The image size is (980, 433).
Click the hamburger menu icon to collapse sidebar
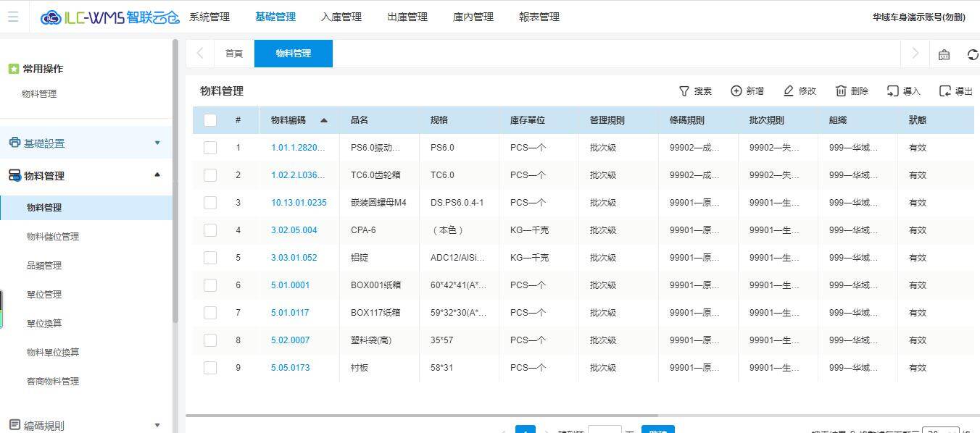coord(13,17)
